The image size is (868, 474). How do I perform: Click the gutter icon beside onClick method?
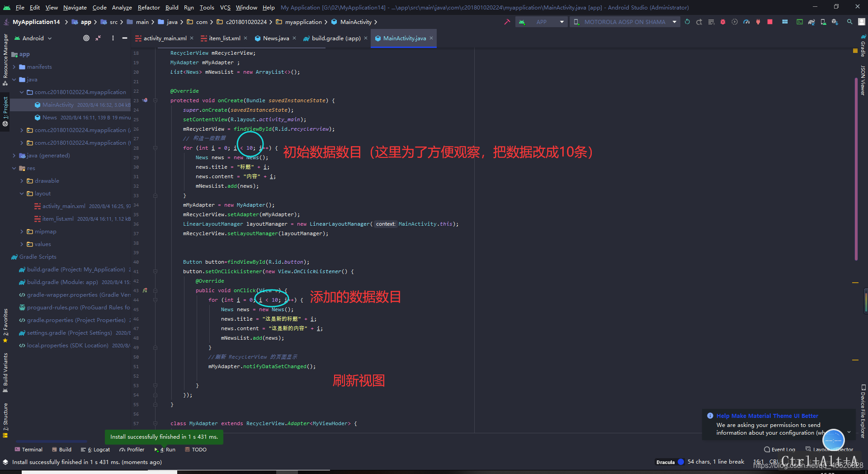pos(145,290)
